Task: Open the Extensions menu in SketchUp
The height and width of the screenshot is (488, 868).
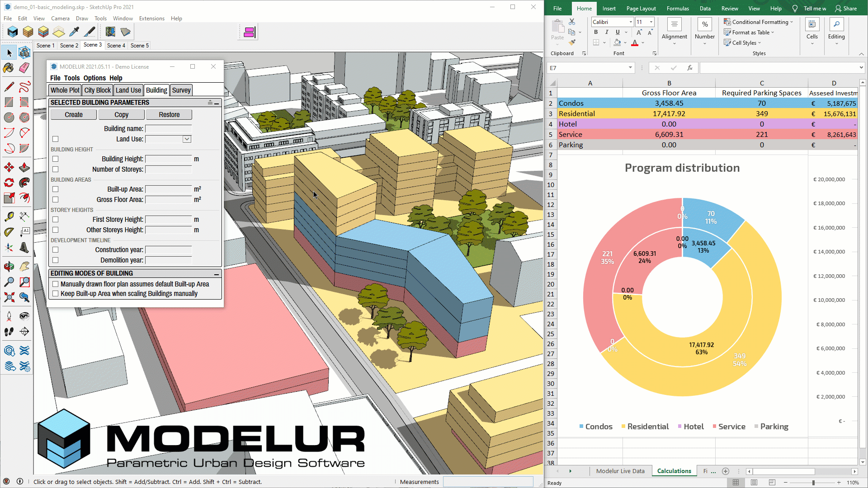Action: pyautogui.click(x=151, y=19)
